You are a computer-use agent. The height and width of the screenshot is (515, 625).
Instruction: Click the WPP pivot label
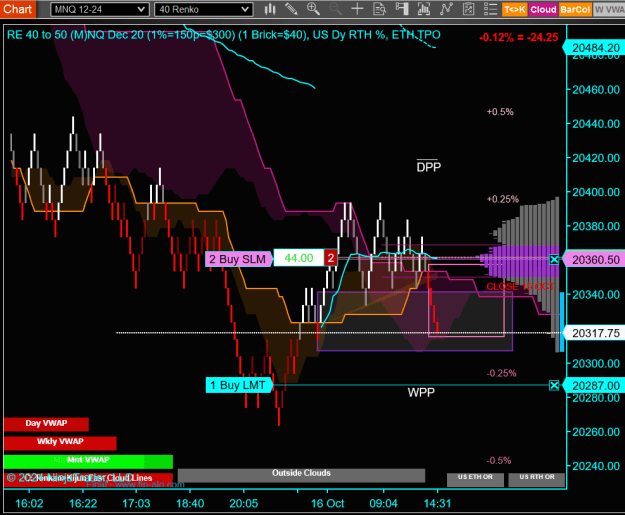pyautogui.click(x=421, y=392)
